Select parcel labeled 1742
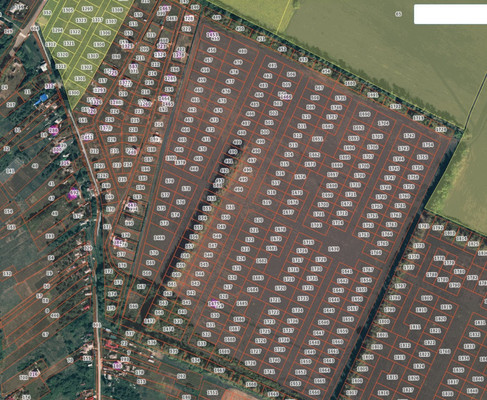487x400 pixels. (x=409, y=136)
